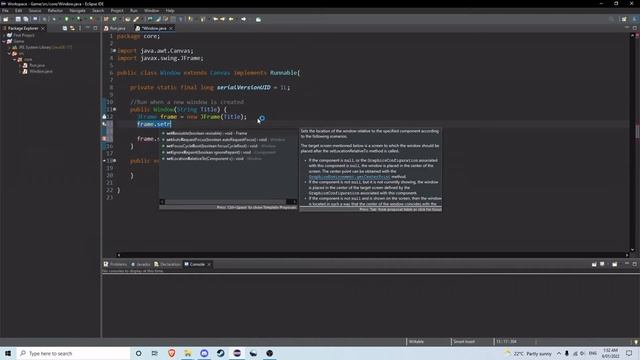Click the New toolbar icon
The height and width of the screenshot is (360, 640).
coord(6,19)
